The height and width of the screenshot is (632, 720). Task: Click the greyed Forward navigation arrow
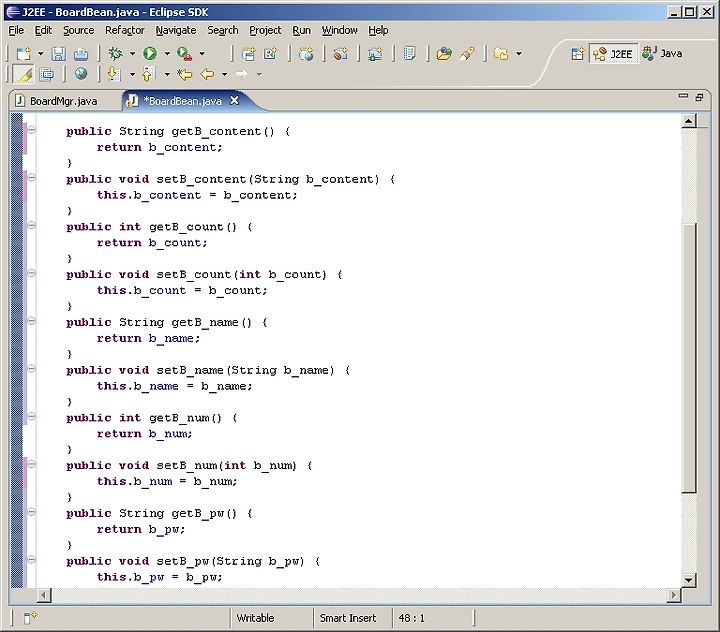242,74
